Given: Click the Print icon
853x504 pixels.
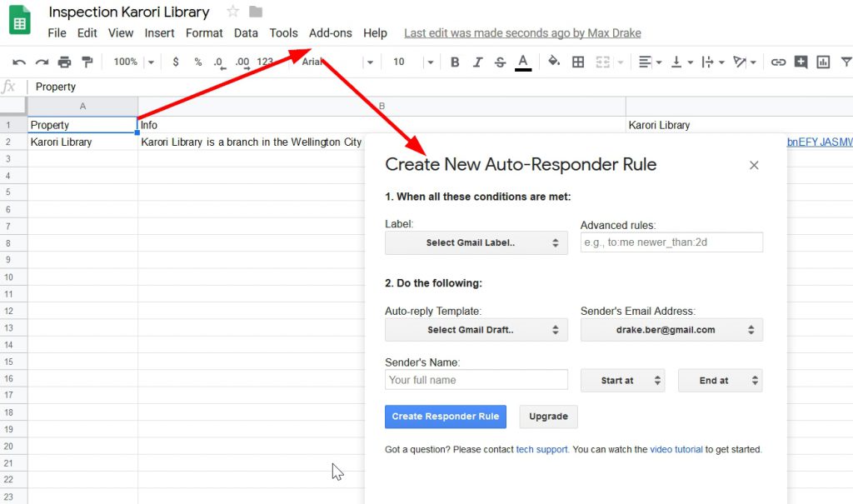Looking at the screenshot, I should [x=64, y=62].
